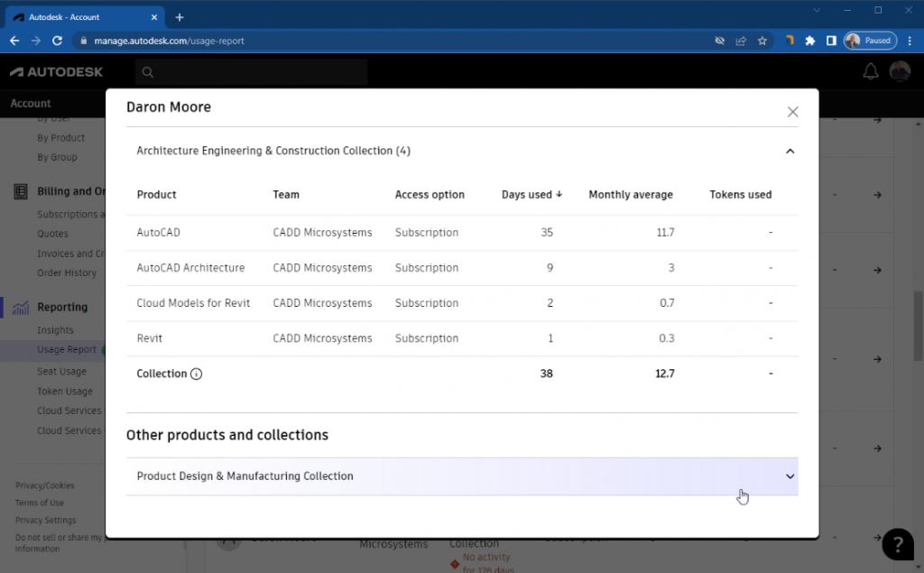This screenshot has width=924, height=573.
Task: Open Token Usage in sidebar
Action: (x=65, y=392)
